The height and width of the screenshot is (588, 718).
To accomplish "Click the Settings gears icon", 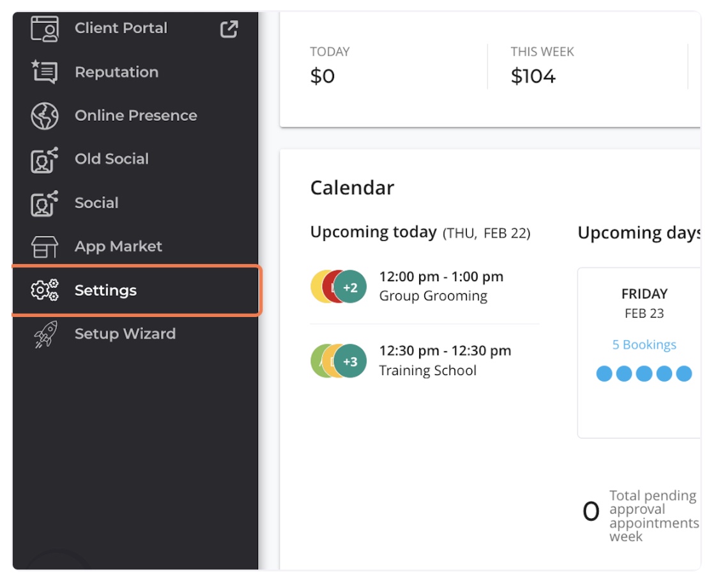I will [45, 290].
